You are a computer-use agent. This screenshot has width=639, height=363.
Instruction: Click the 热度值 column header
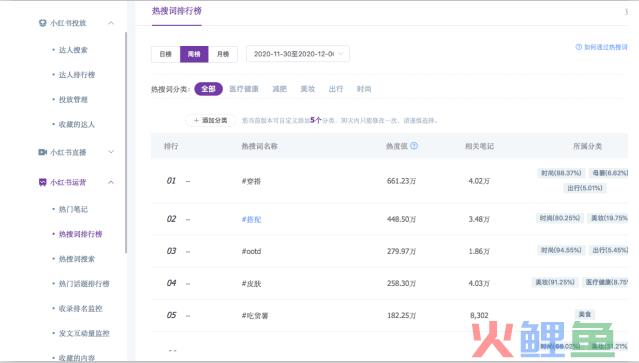coord(397,146)
